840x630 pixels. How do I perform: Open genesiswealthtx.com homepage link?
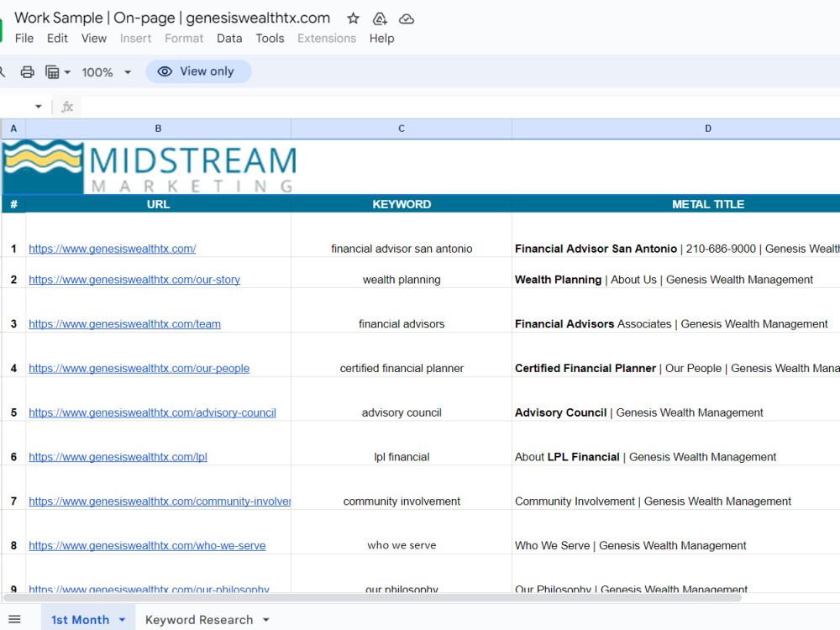[x=113, y=249]
